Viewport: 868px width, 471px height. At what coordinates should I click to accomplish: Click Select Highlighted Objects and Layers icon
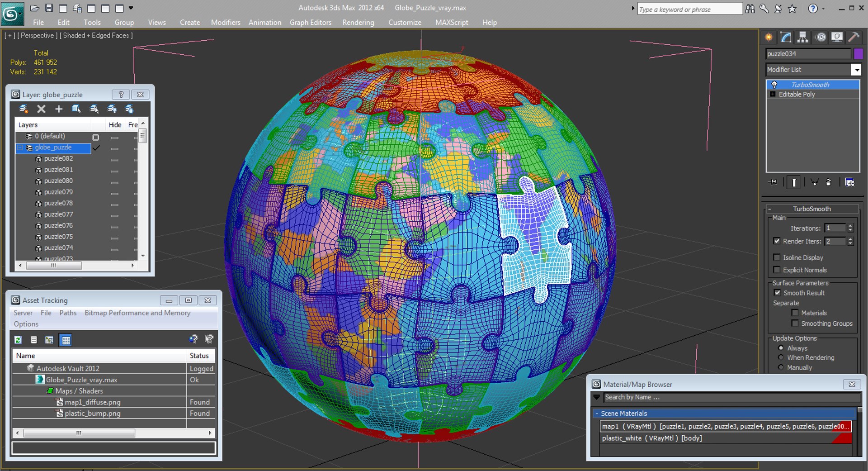click(76, 109)
